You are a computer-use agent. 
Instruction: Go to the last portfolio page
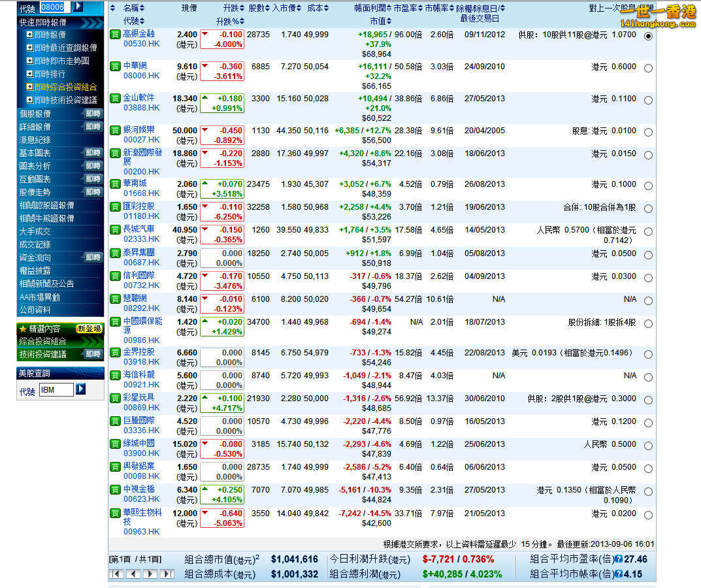(167, 574)
